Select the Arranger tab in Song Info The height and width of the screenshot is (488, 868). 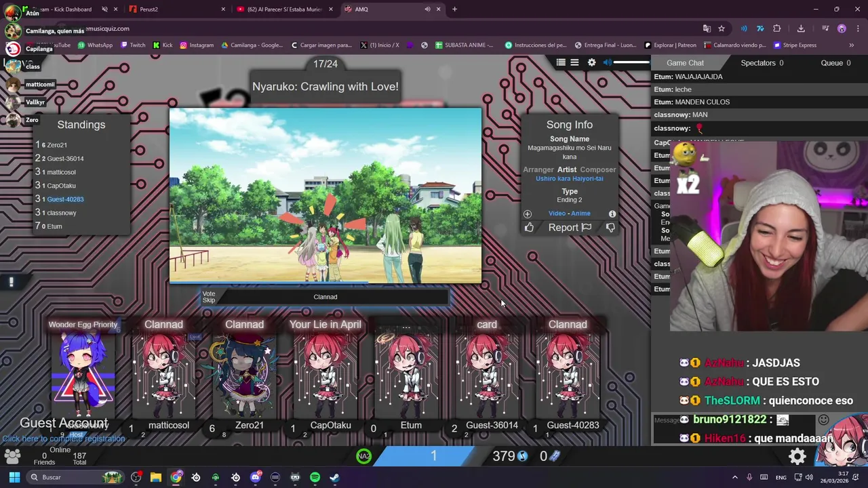pos(538,169)
